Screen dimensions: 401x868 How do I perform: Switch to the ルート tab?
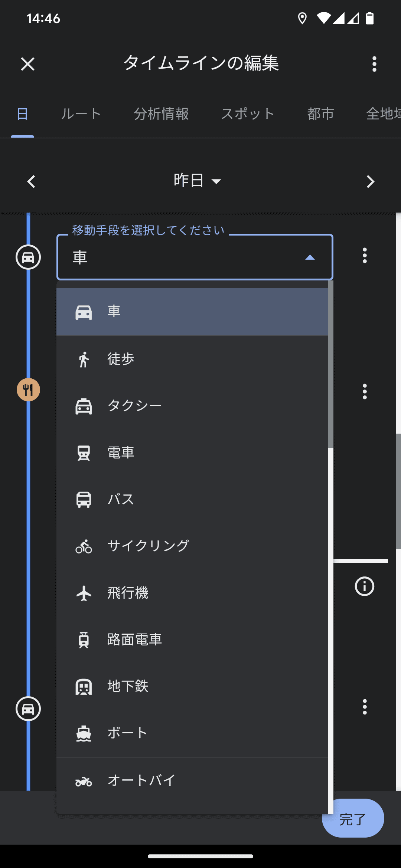81,114
